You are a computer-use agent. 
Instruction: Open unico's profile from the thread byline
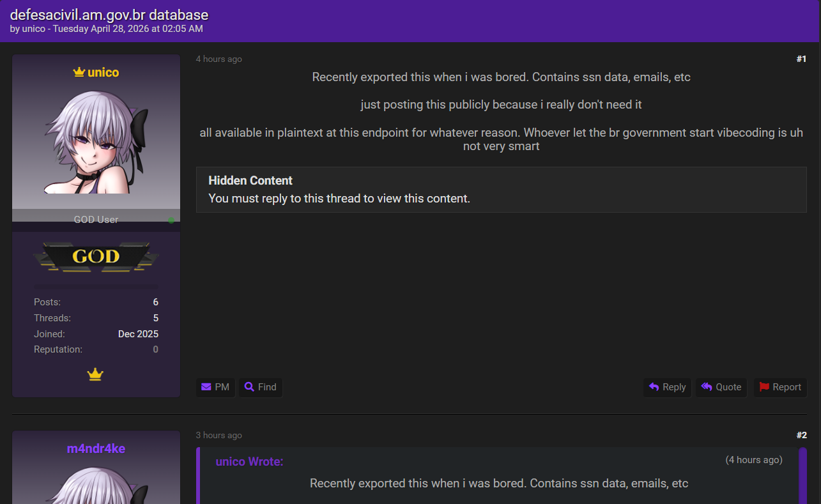34,29
